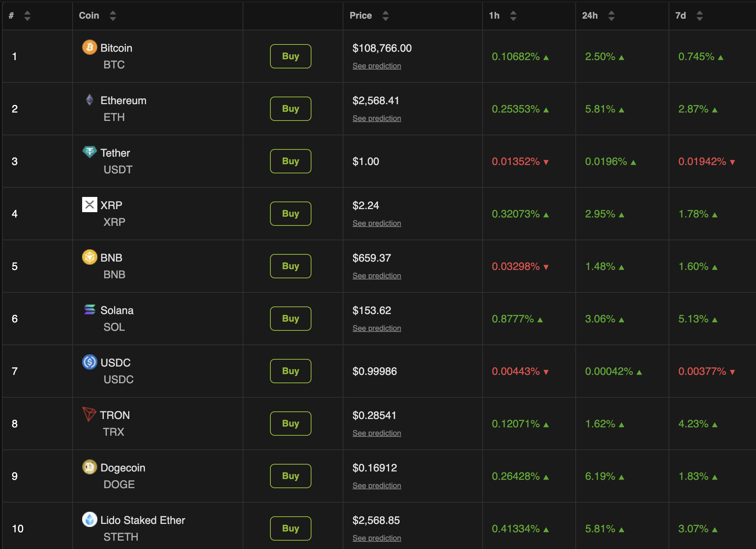Screen dimensions: 756x549
Task: Click the Bitcoin coin logo icon
Action: pos(89,48)
